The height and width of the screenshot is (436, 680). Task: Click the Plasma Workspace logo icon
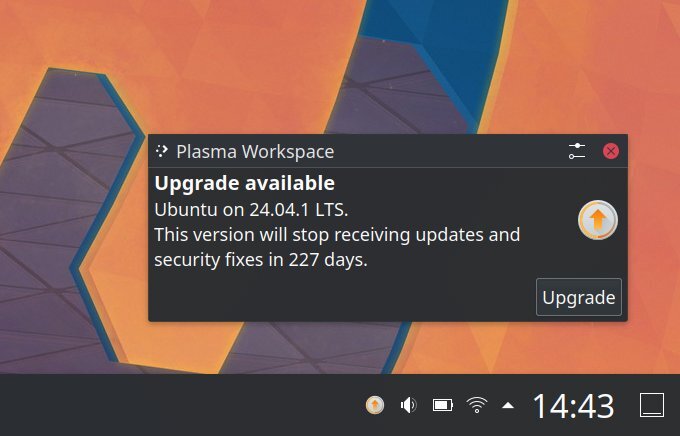(162, 151)
